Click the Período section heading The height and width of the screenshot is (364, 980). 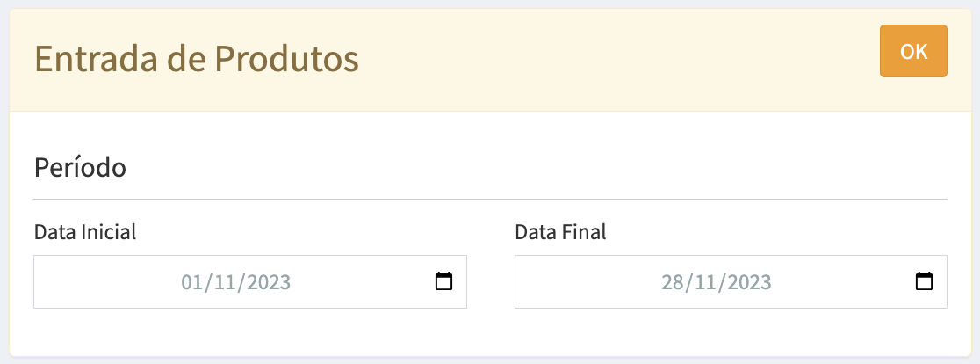pos(80,167)
